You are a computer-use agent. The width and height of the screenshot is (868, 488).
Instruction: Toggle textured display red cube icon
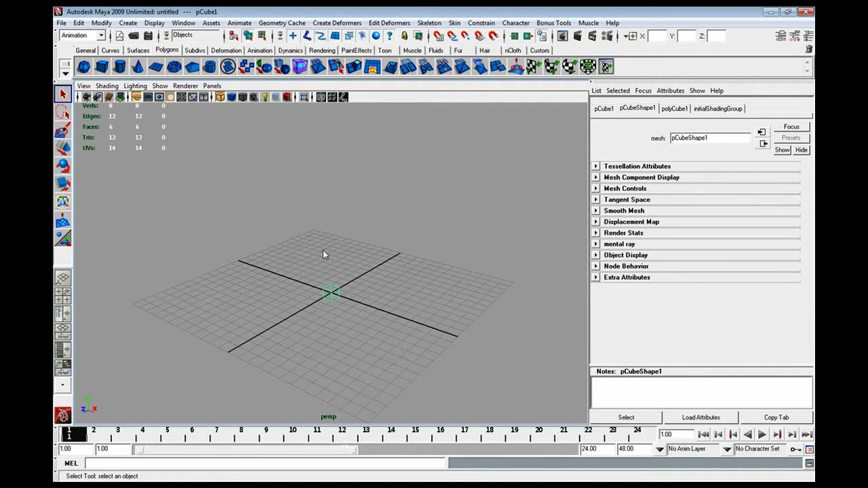tap(287, 97)
